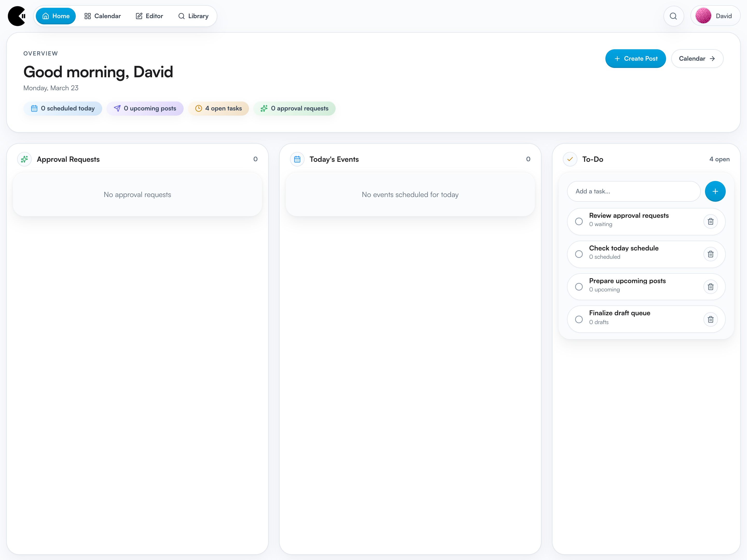
Task: Delete 'Review approval requests' with trash icon
Action: pyautogui.click(x=710, y=221)
